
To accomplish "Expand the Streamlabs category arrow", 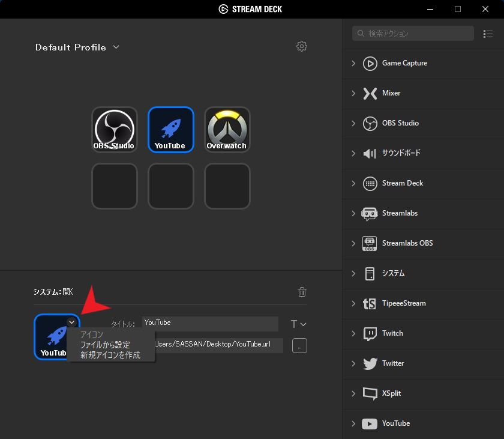I will coord(353,214).
